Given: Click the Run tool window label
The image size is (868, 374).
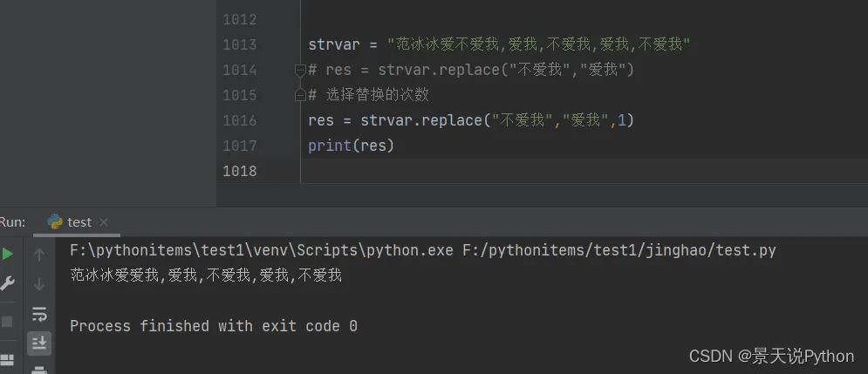Looking at the screenshot, I should click(13, 222).
